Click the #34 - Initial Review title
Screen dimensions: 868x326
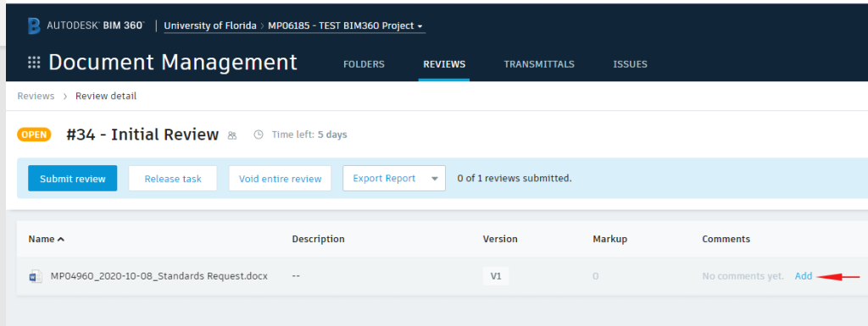pyautogui.click(x=142, y=135)
